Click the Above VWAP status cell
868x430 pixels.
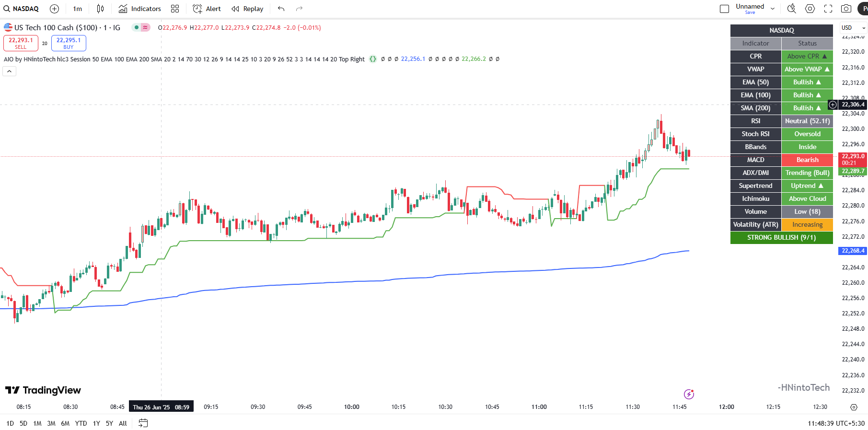(x=807, y=69)
